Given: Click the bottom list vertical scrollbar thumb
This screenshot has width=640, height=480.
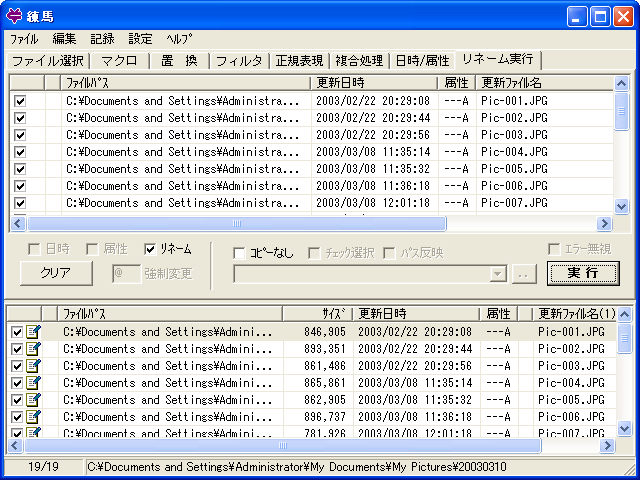Looking at the screenshot, I should [x=624, y=338].
